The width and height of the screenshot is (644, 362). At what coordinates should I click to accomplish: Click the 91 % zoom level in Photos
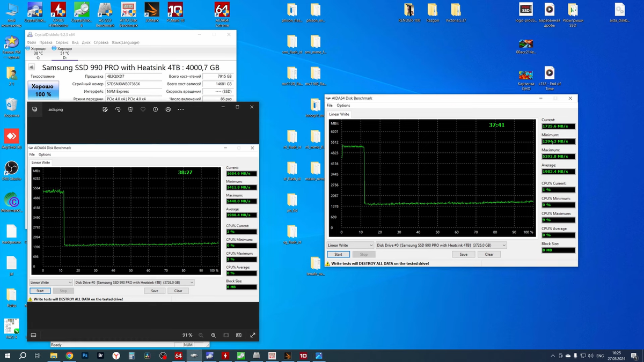click(x=187, y=335)
